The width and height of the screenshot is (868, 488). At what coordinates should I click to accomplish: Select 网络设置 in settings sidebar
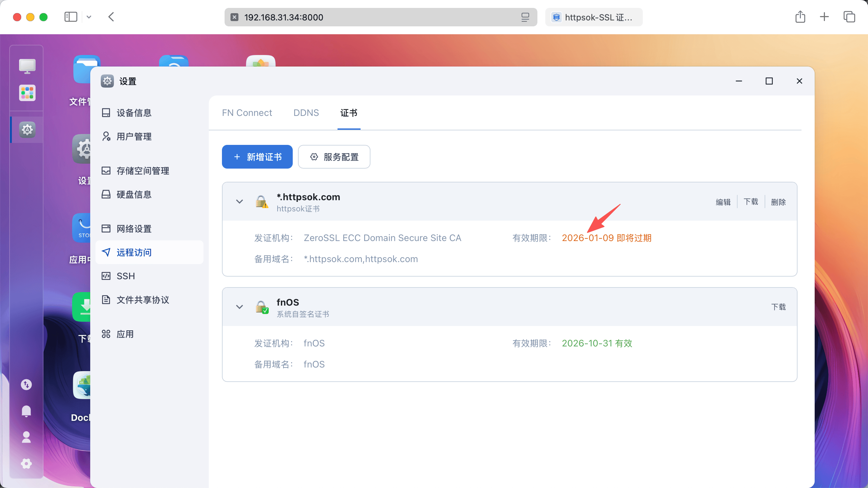coord(134,229)
